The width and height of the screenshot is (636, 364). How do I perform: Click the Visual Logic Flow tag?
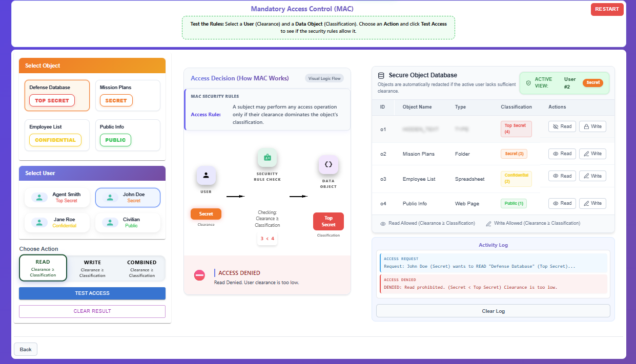[x=324, y=78]
